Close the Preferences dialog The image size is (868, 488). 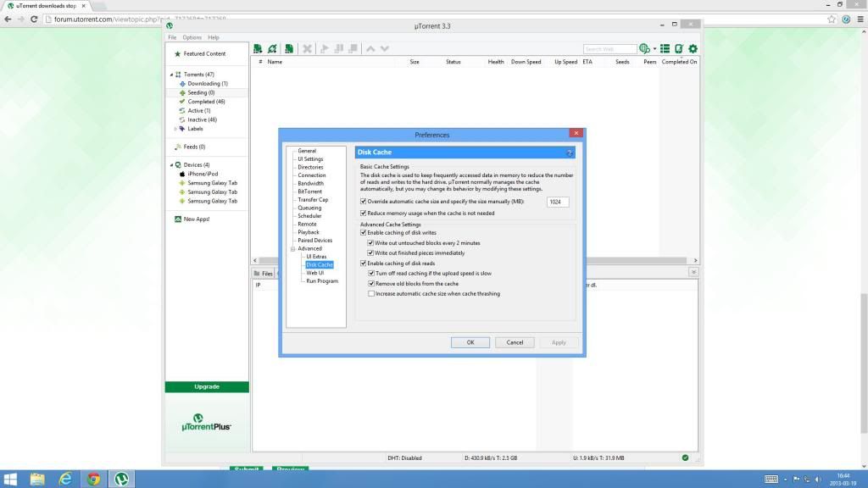576,133
